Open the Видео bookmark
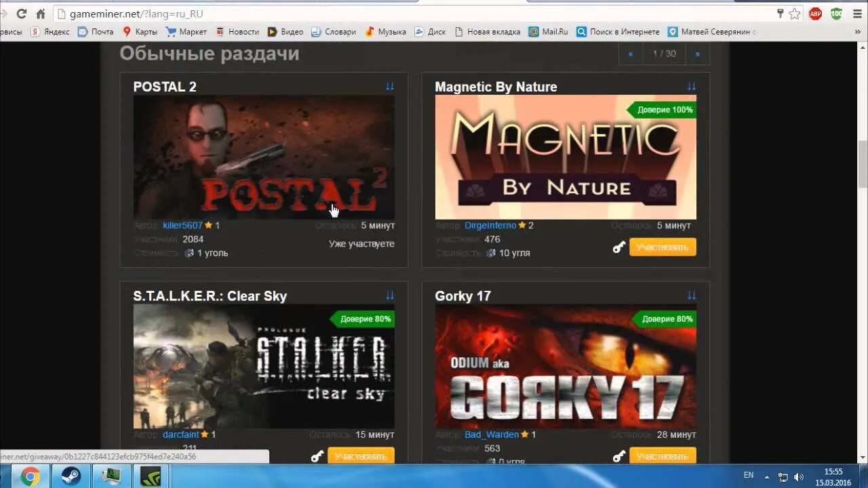This screenshot has height=488, width=868. [285, 32]
